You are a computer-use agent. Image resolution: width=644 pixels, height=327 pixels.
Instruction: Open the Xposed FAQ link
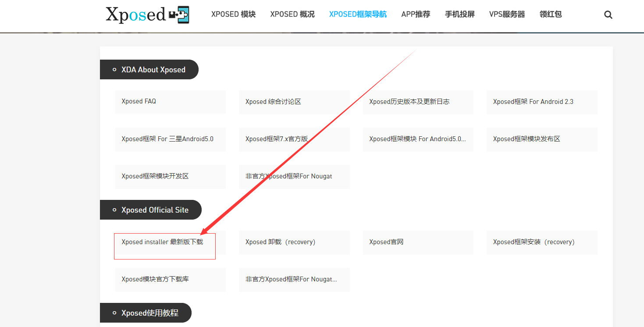171,102
